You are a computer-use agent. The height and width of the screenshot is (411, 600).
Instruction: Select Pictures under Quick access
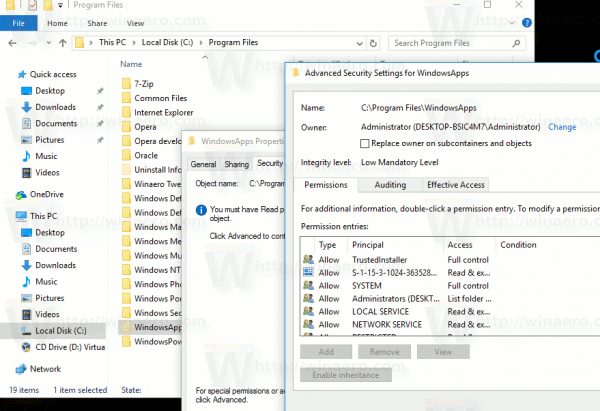click(x=50, y=140)
